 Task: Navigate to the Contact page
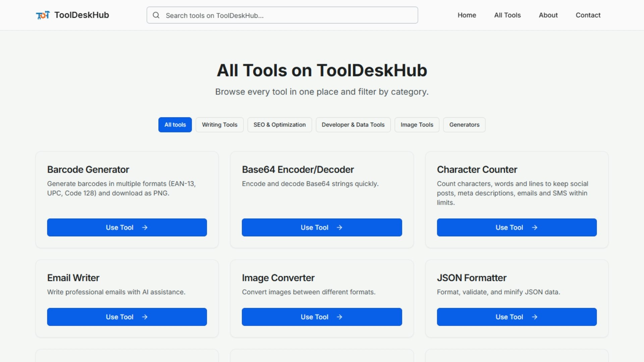point(588,15)
